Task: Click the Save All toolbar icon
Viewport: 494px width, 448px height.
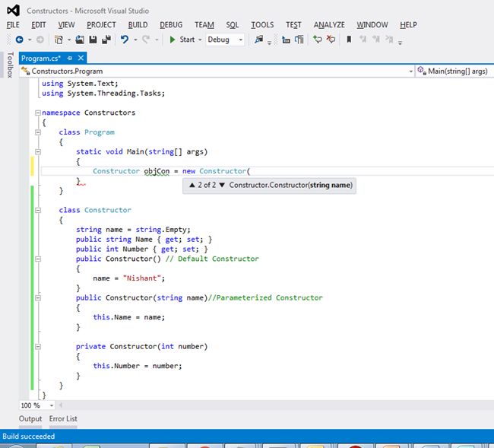Action: 105,40
